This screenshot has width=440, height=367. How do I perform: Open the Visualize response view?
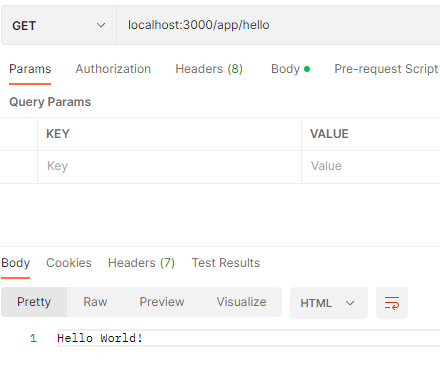(x=241, y=302)
